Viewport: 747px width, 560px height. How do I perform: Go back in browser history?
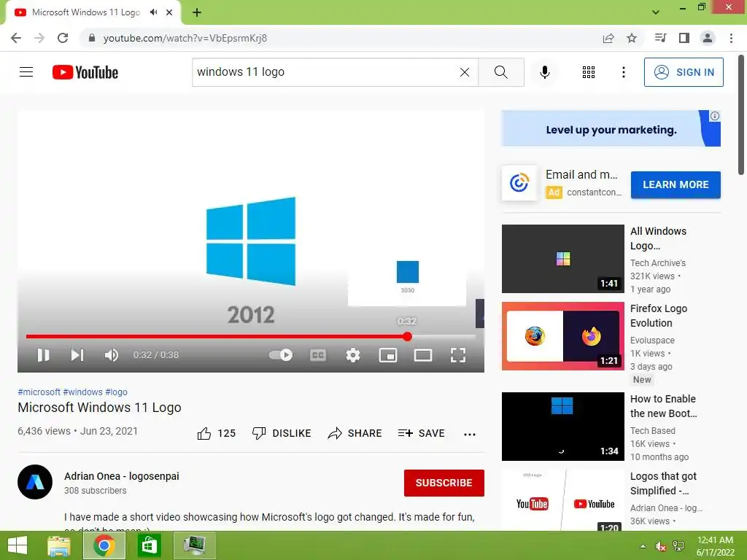[16, 38]
